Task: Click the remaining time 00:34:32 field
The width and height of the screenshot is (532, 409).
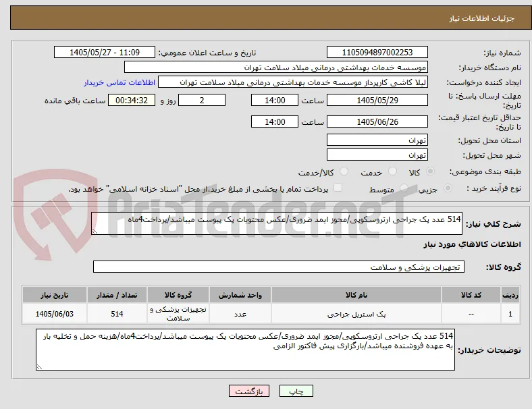Action: (x=132, y=100)
